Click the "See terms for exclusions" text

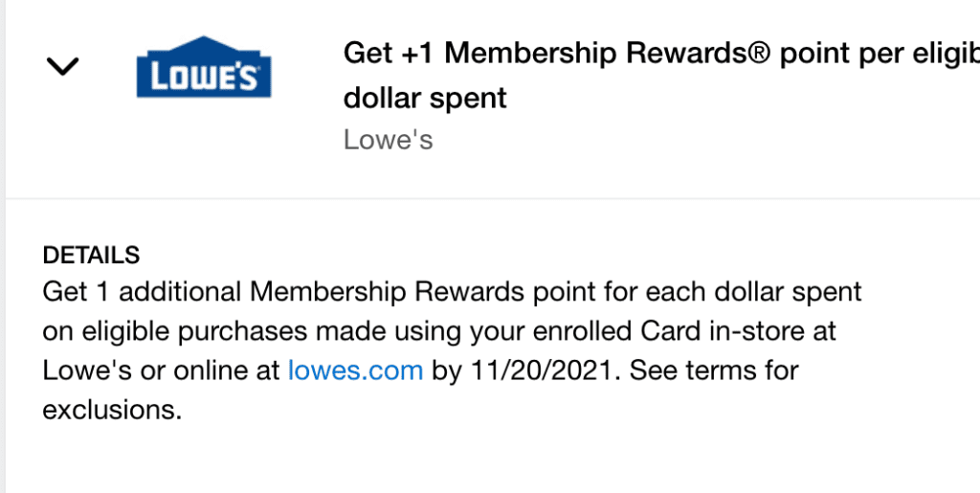(712, 370)
